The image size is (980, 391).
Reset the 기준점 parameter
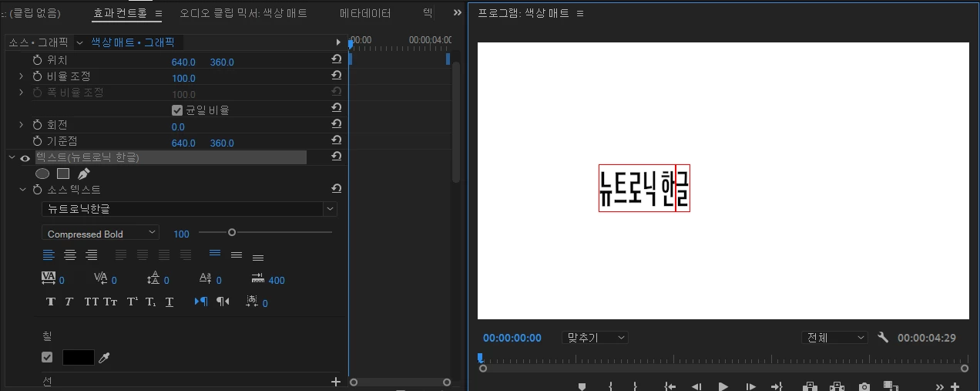pos(337,140)
